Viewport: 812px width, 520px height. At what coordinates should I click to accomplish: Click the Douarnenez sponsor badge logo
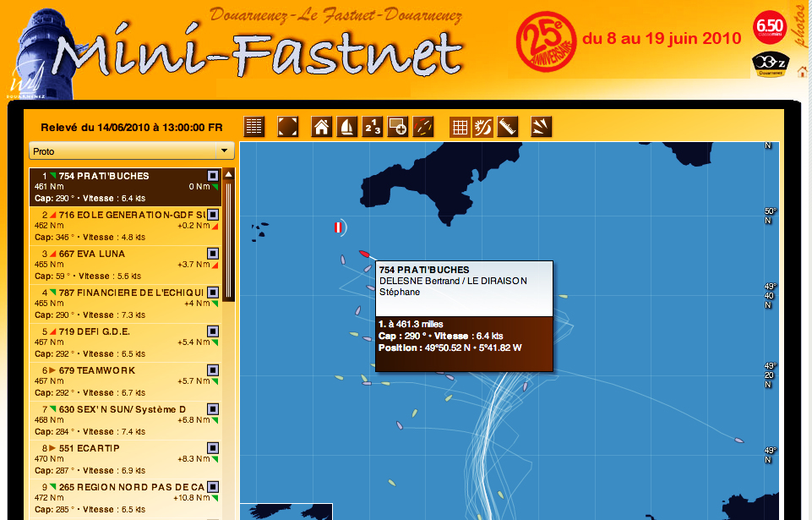point(771,64)
